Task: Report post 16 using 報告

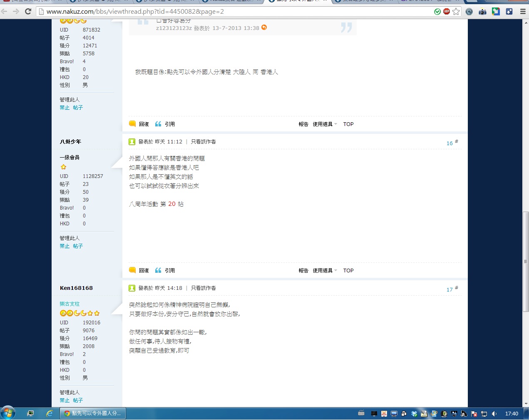Action: click(303, 271)
